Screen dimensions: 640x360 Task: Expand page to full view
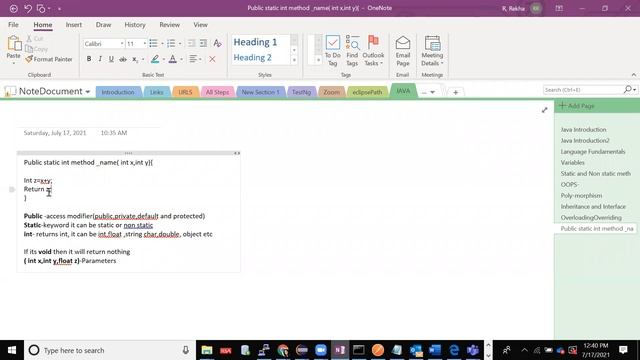click(x=544, y=110)
